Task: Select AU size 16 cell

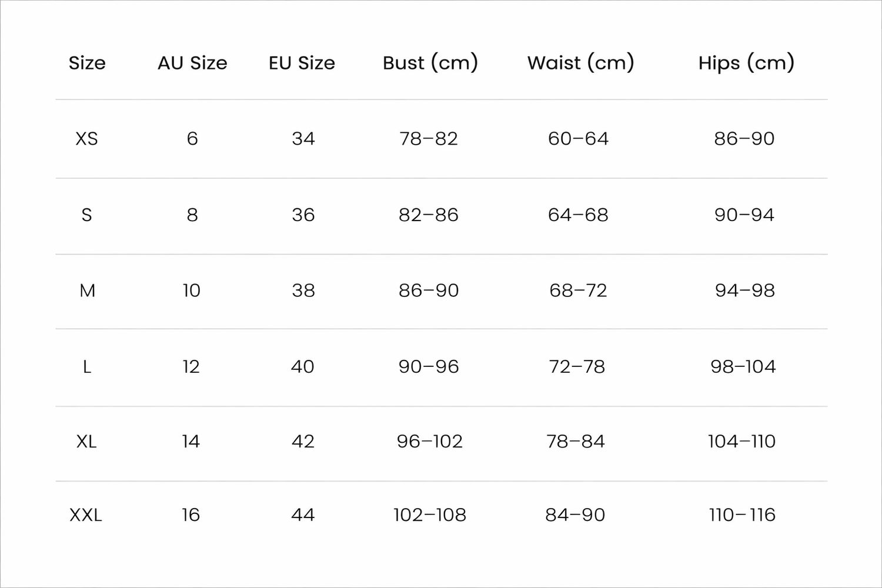Action: 191,515
